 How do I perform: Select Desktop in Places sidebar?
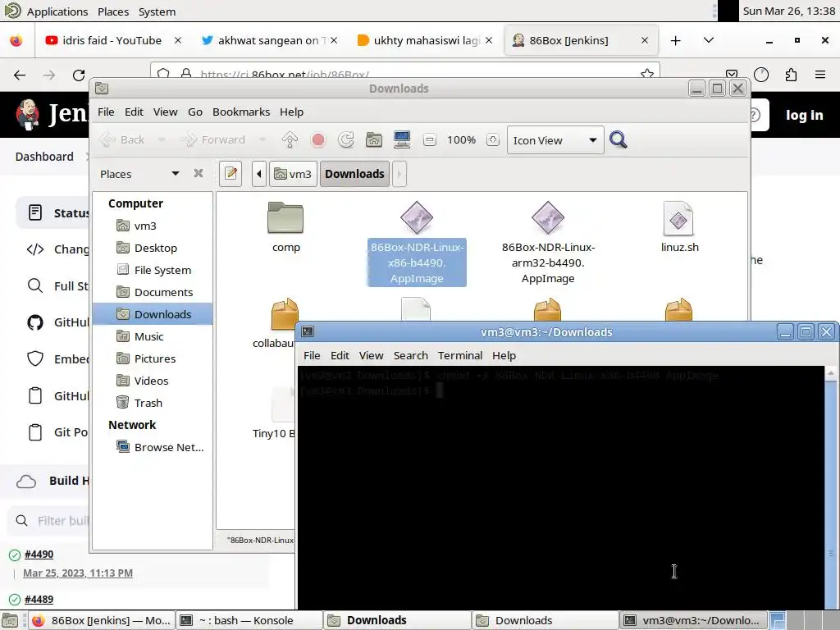pos(155,248)
